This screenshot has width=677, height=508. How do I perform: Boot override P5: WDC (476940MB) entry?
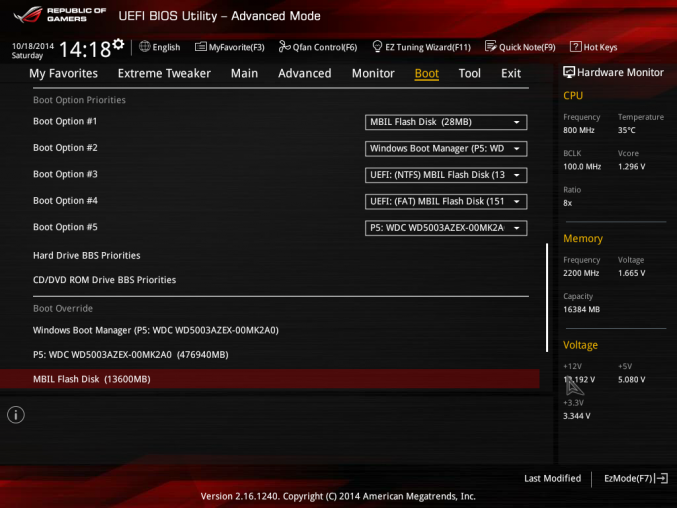131,355
